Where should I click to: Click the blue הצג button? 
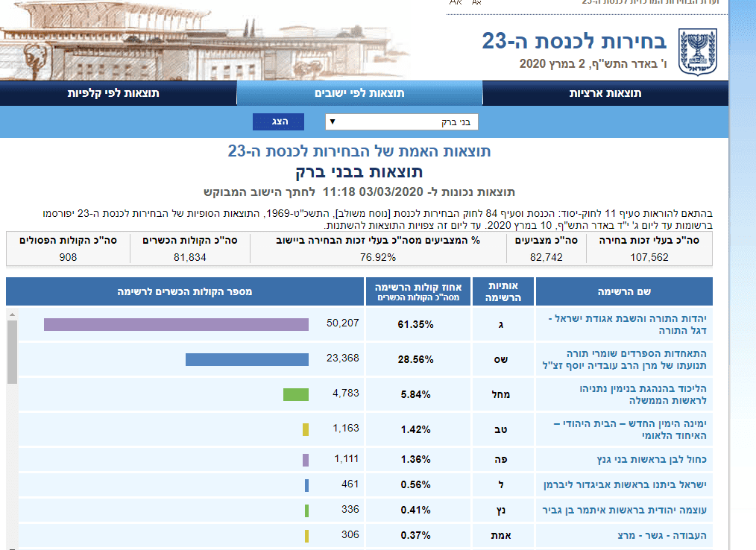(x=278, y=121)
